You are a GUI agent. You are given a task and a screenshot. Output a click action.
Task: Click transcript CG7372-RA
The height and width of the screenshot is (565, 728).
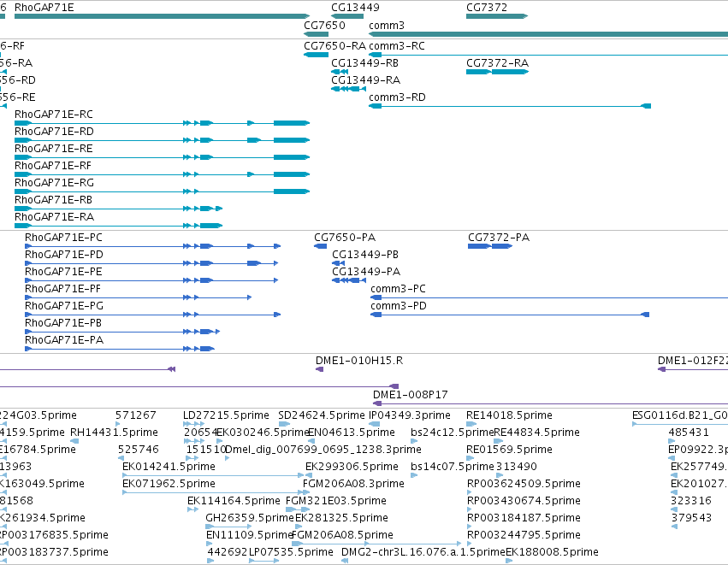[x=497, y=72]
